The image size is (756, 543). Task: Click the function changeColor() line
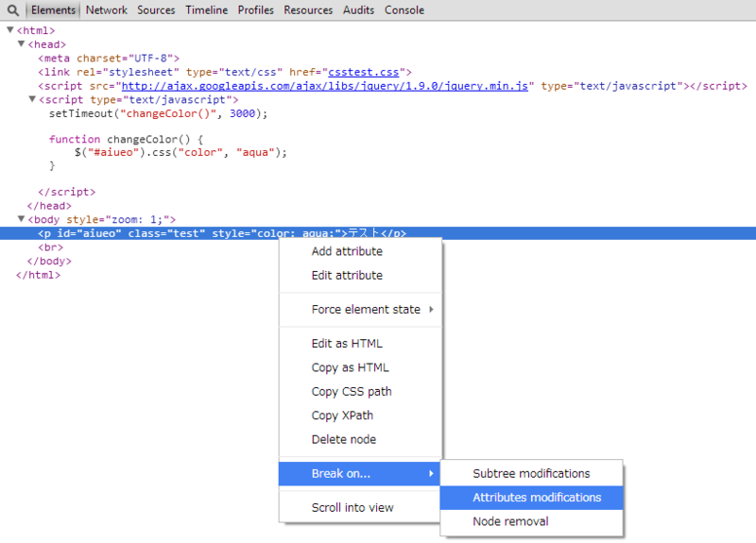point(126,139)
